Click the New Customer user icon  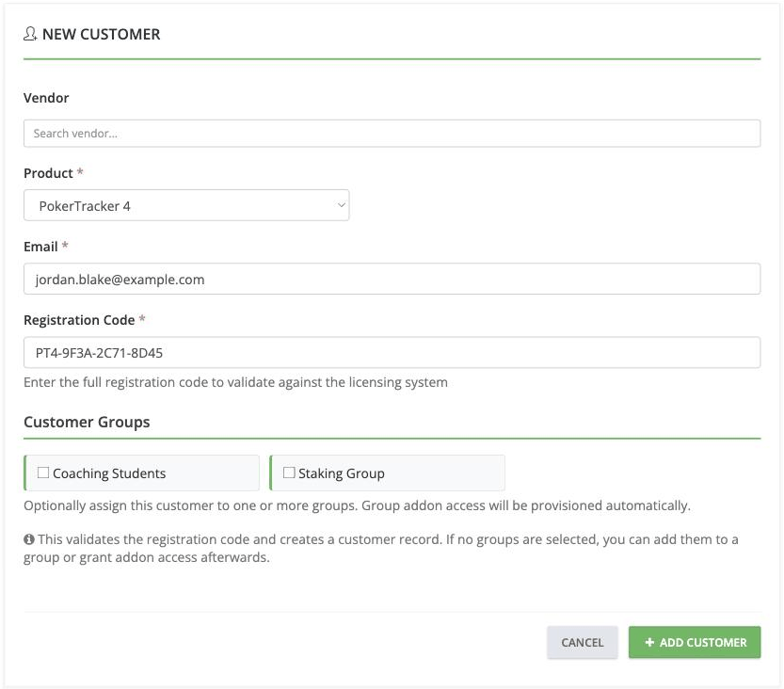[x=30, y=34]
